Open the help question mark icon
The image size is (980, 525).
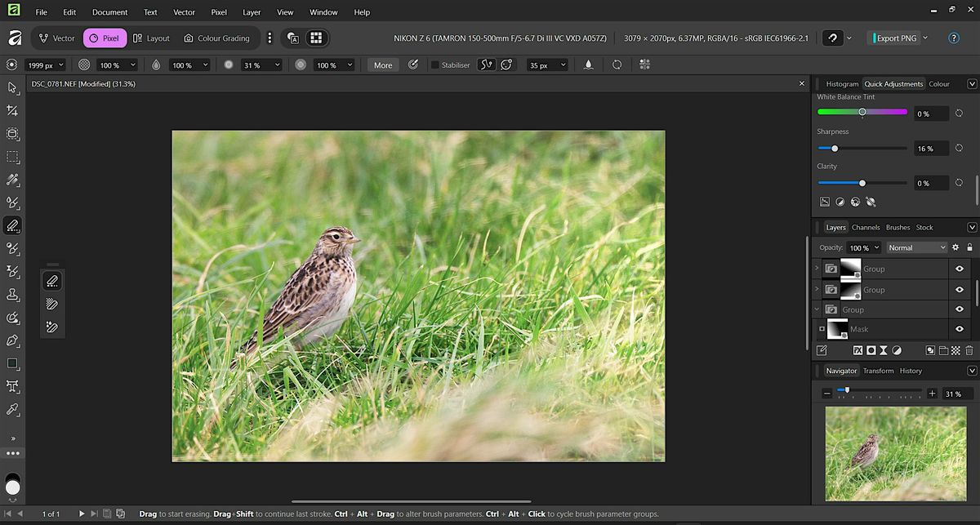pyautogui.click(x=953, y=38)
